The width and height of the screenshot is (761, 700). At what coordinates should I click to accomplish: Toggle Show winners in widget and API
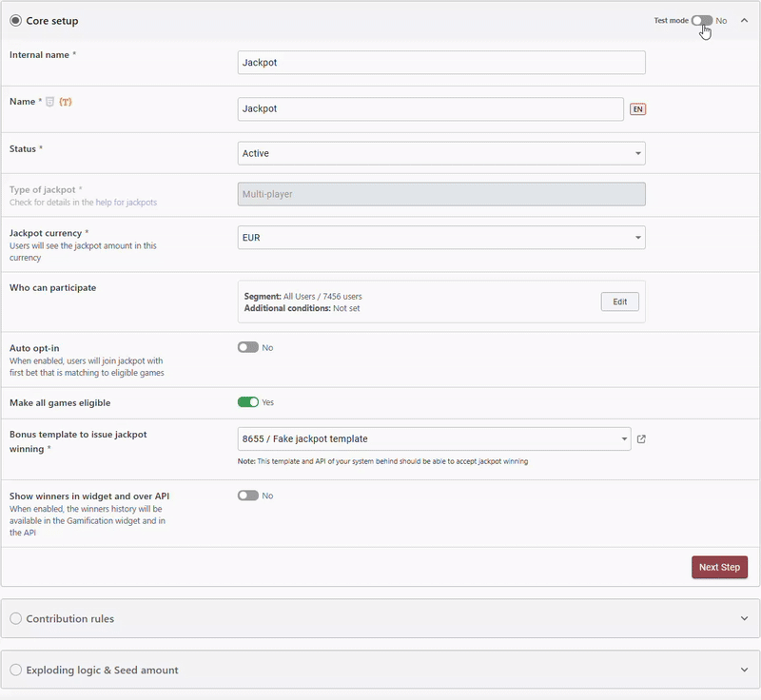248,496
